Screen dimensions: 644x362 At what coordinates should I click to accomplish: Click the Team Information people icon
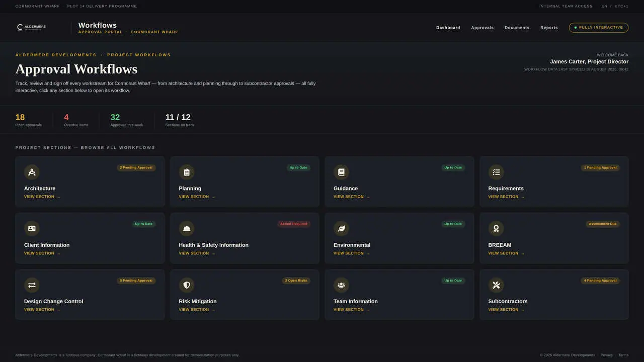click(341, 285)
